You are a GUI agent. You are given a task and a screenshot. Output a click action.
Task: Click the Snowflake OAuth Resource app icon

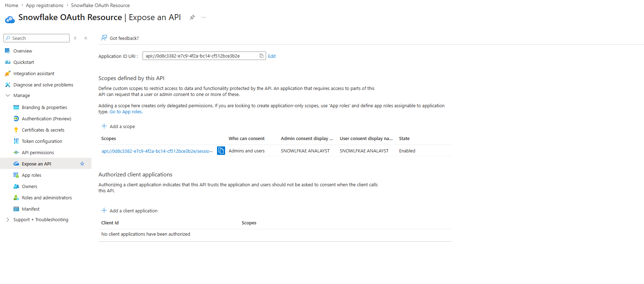10,19
